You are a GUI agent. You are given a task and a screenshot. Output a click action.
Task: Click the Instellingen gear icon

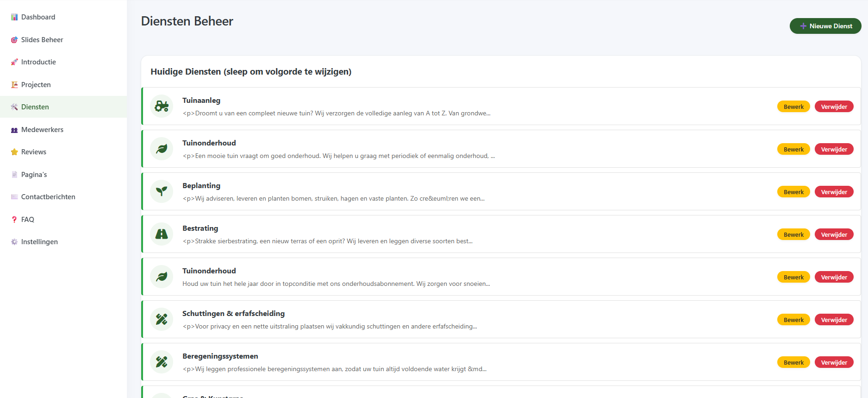[x=14, y=242]
